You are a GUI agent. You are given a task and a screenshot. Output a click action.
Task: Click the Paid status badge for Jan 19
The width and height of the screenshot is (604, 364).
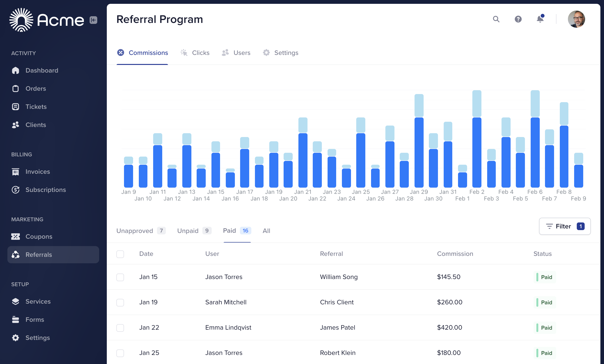pos(545,302)
